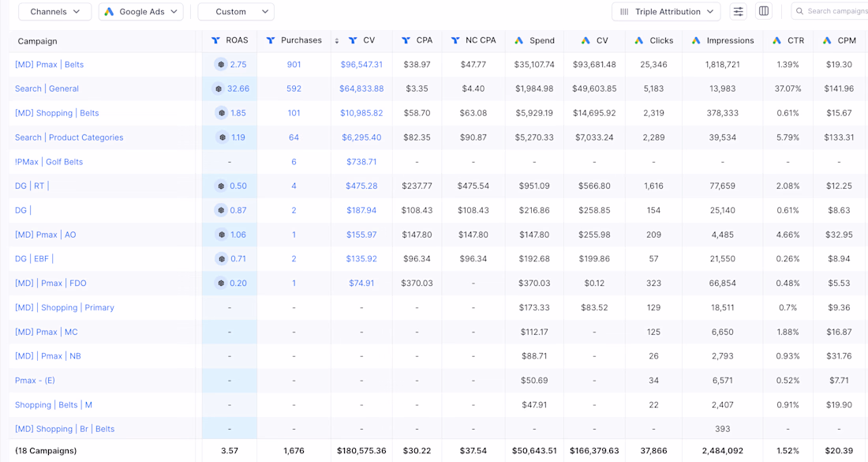Click the pixel icon beside ROAS 32.66
Screen dimensions: 868x462
tap(219, 89)
